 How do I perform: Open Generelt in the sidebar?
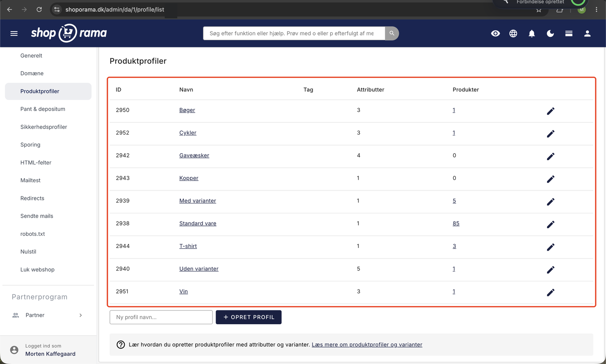[31, 55]
